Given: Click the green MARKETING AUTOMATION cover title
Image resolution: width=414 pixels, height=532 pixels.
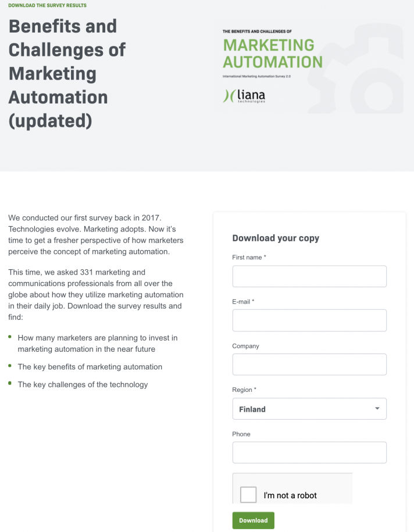Looking at the screenshot, I should [x=272, y=53].
